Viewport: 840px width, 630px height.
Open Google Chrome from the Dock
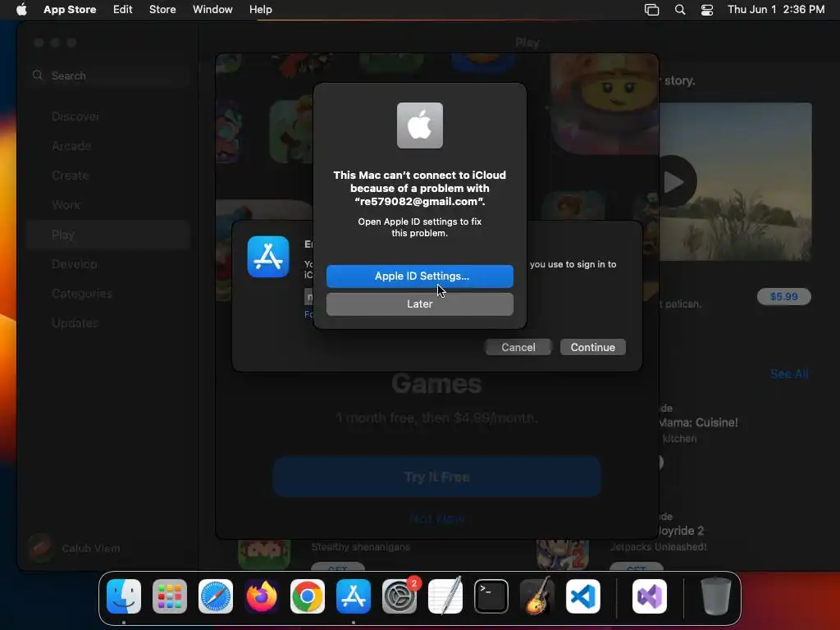308,596
